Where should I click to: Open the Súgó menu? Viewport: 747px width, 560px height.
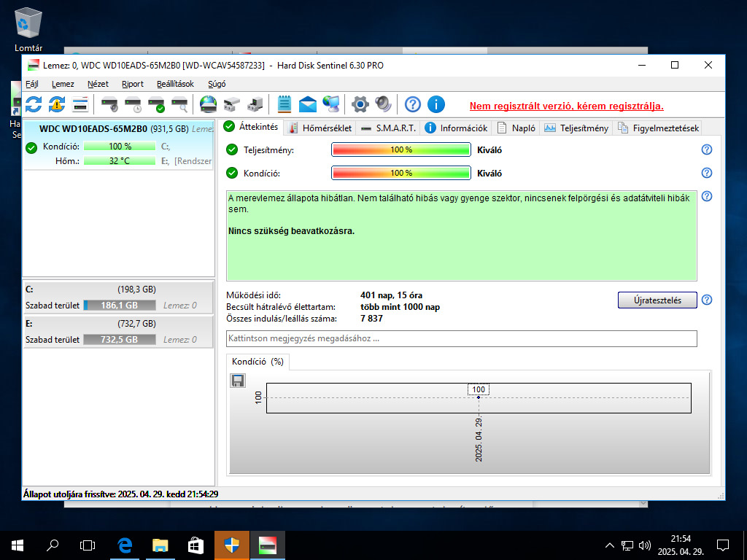(217, 84)
